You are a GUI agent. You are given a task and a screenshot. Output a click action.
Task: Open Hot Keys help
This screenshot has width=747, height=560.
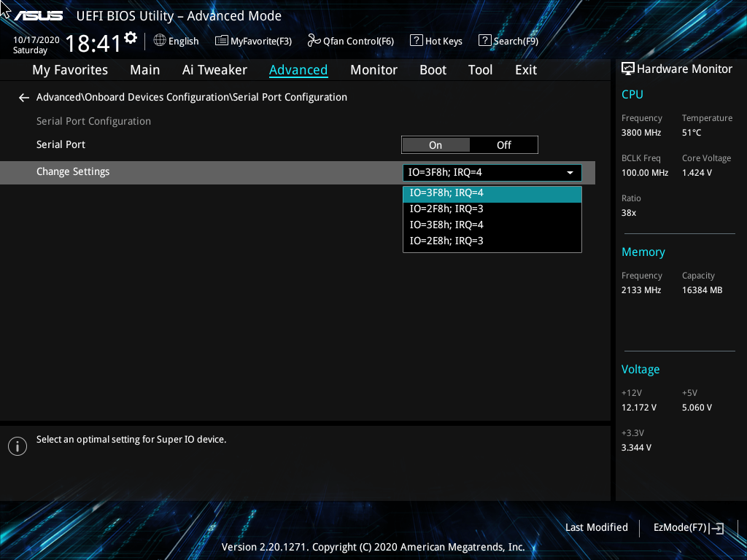click(436, 42)
